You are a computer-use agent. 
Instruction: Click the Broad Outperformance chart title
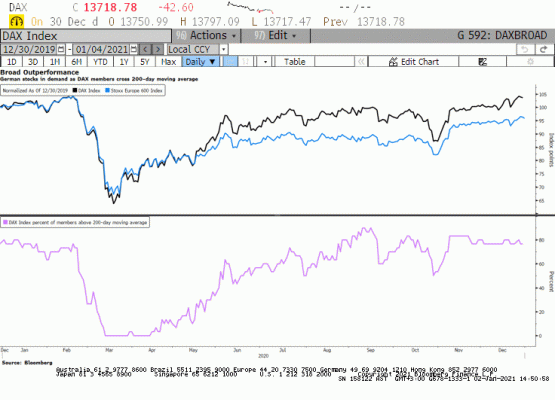pos(40,72)
